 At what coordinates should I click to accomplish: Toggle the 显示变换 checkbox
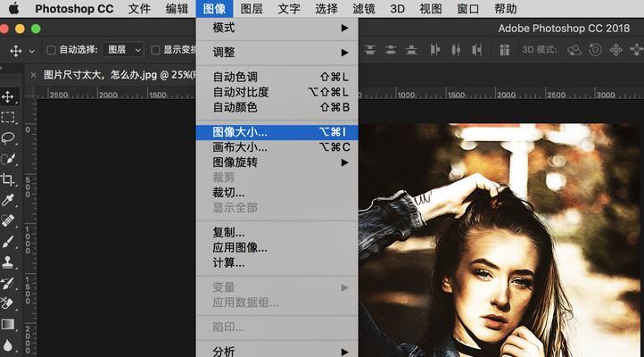155,50
